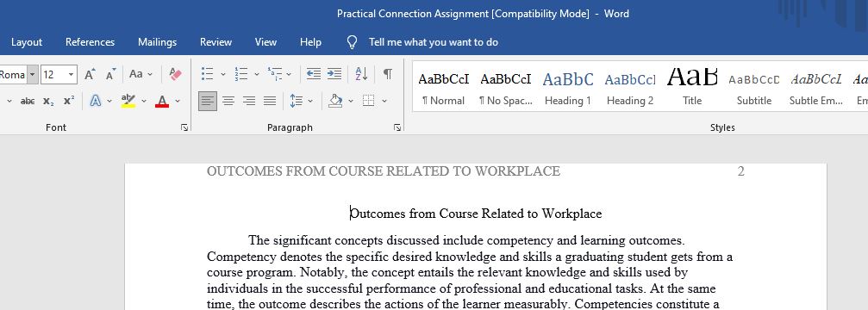The width and height of the screenshot is (868, 310).
Task: Toggle strikethrough formatting
Action: coord(27,101)
